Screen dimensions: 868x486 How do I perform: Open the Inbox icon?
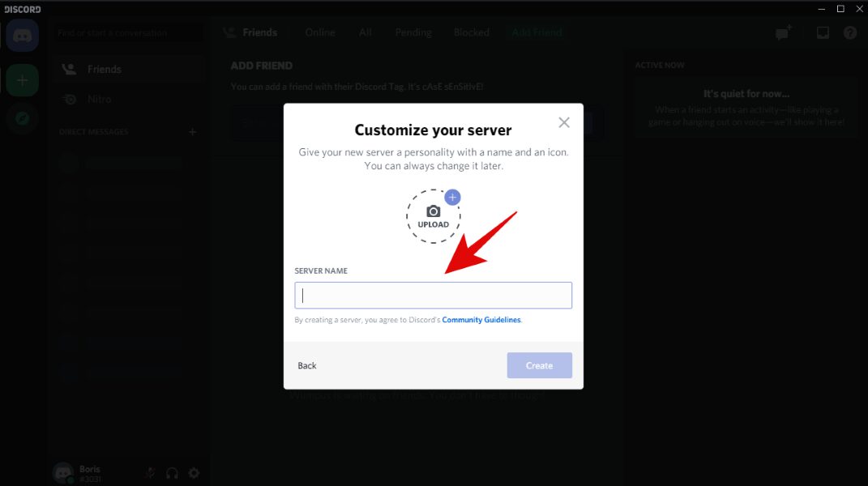823,33
